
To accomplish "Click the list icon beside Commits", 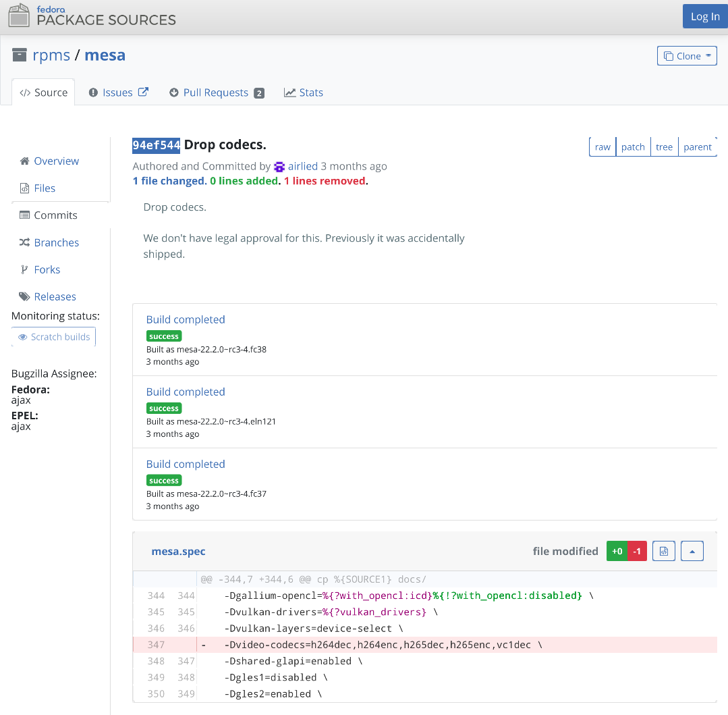I will [x=24, y=215].
